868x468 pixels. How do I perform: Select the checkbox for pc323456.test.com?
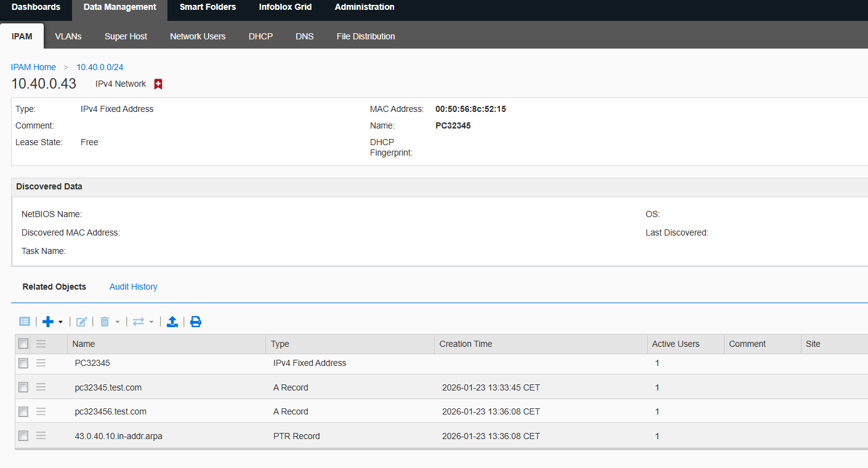coord(23,411)
